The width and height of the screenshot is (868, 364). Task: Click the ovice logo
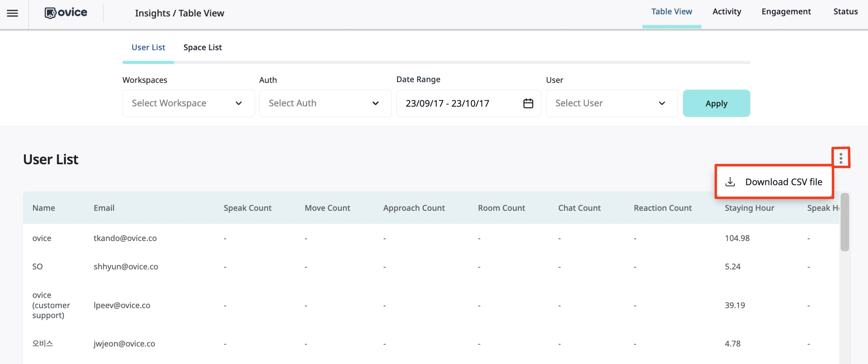(66, 13)
